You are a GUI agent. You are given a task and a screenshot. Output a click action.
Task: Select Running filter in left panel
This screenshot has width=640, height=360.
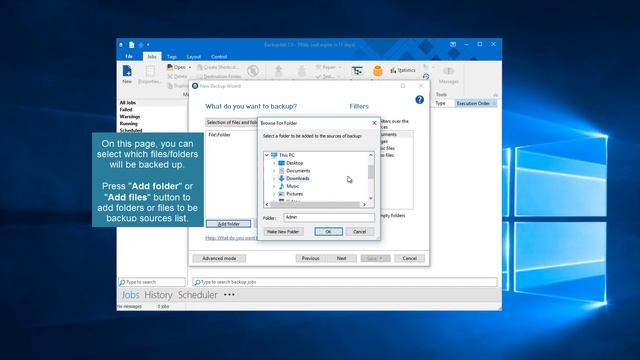point(129,124)
